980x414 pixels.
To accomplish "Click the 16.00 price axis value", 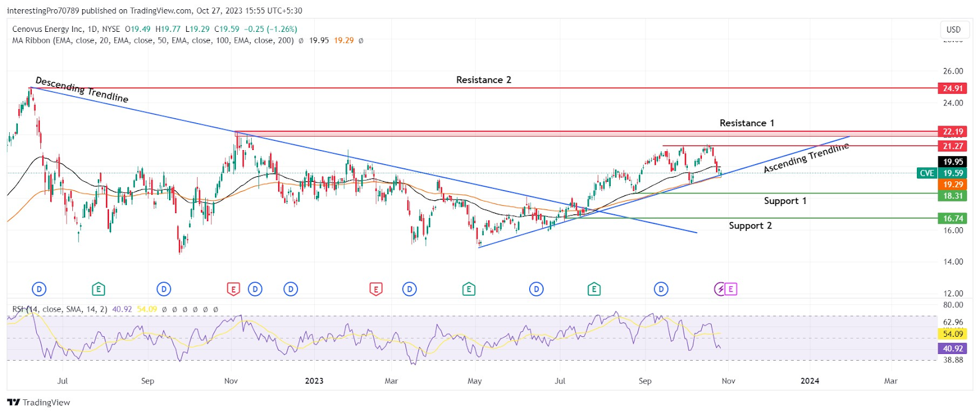I will click(953, 230).
